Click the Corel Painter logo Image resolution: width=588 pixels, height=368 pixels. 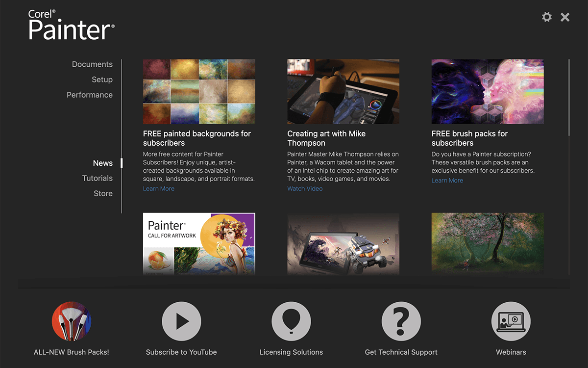point(72,25)
